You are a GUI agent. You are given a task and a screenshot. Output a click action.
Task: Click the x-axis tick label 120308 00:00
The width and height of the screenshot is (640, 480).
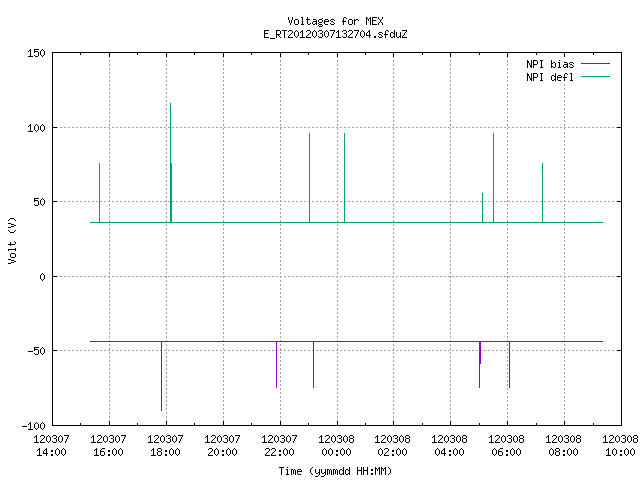336,446
